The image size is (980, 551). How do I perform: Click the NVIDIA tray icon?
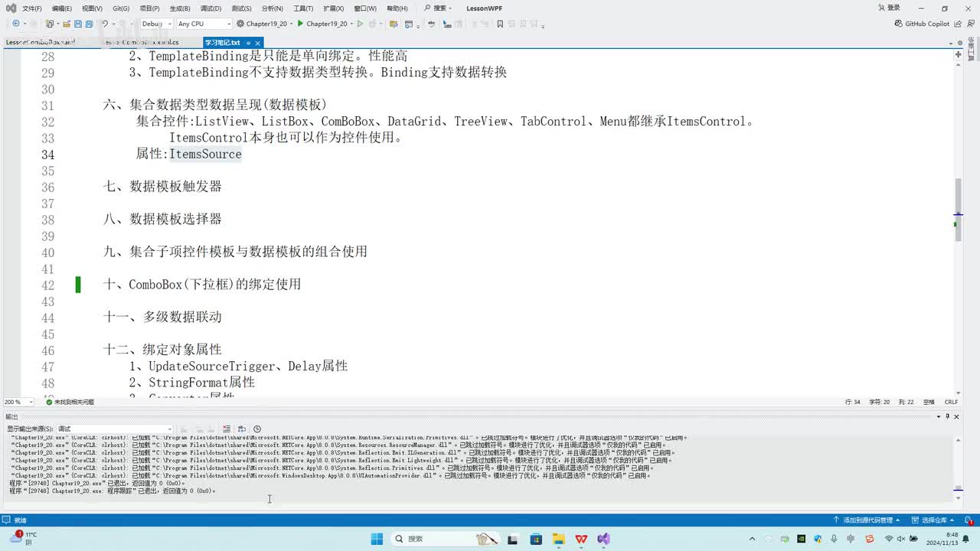click(x=801, y=539)
